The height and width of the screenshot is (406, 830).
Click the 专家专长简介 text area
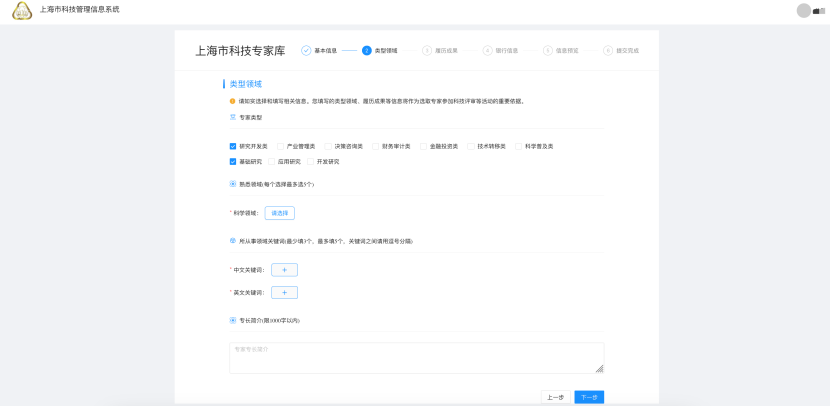(415, 358)
